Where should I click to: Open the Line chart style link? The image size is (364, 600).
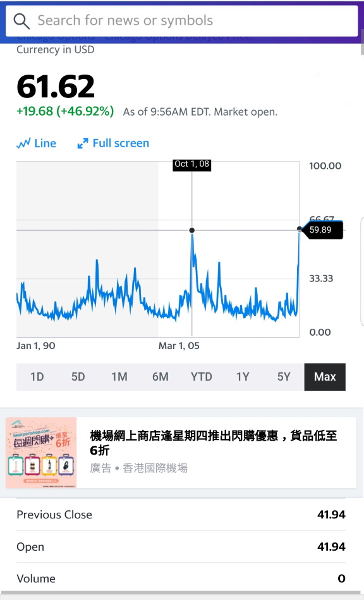coord(45,144)
